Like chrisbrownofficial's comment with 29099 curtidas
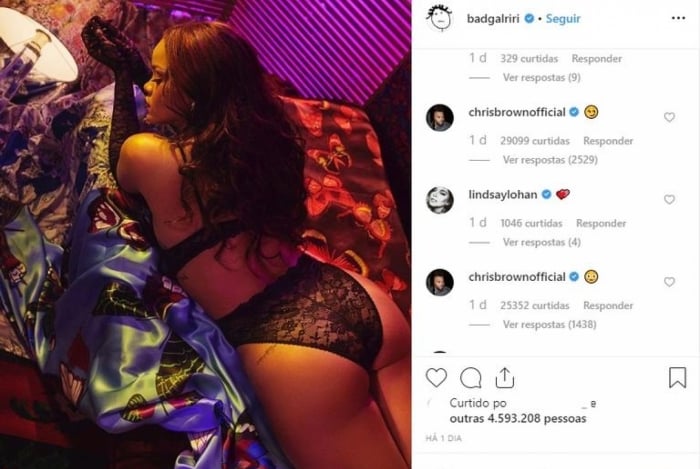The image size is (700, 469). coord(669,117)
